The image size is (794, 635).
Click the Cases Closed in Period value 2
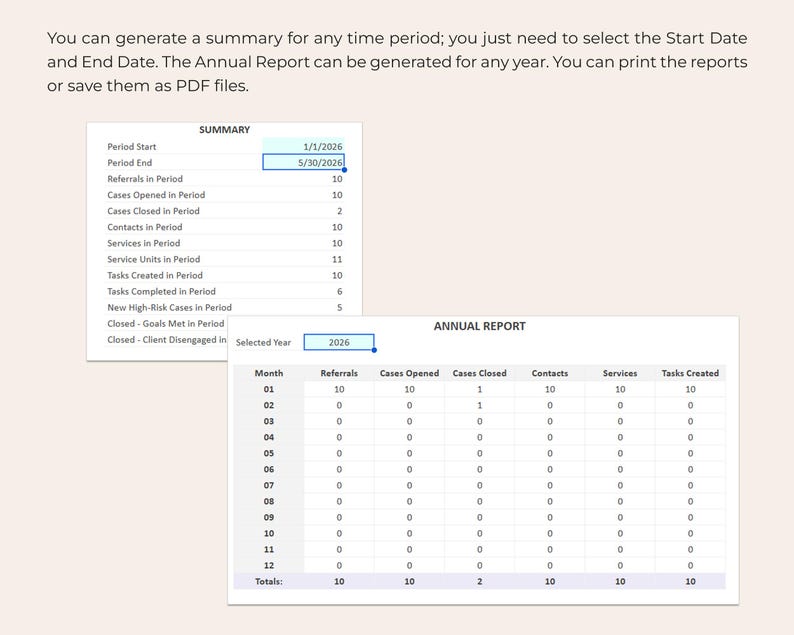(x=339, y=211)
